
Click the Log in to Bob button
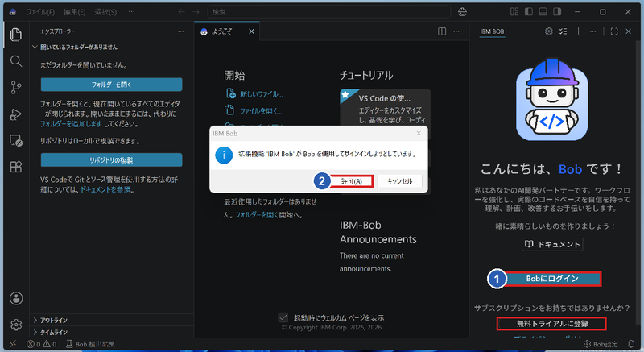[552, 279]
